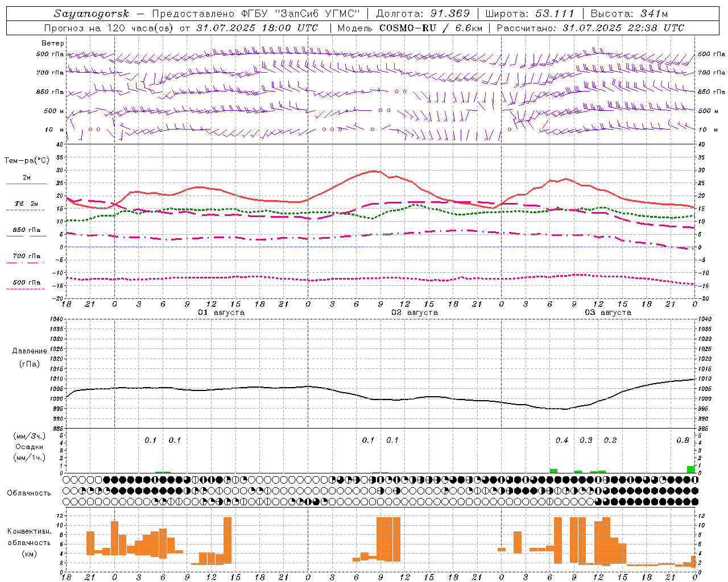Click the '0.2' precipitation amount value
This screenshot has width=728, height=582.
(610, 440)
